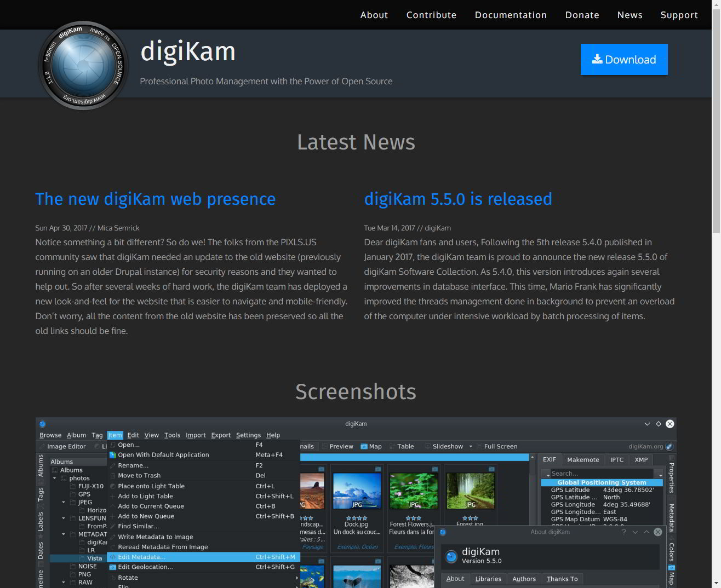Collapse the JPEG folder tree node

(64, 503)
